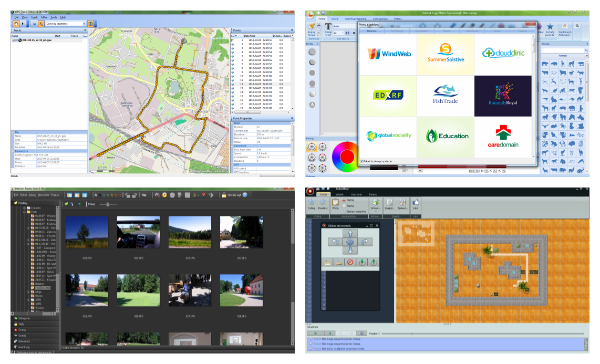600x364 pixels.
Task: Open the 020.JPG photo thumbnail
Action: [x=87, y=232]
